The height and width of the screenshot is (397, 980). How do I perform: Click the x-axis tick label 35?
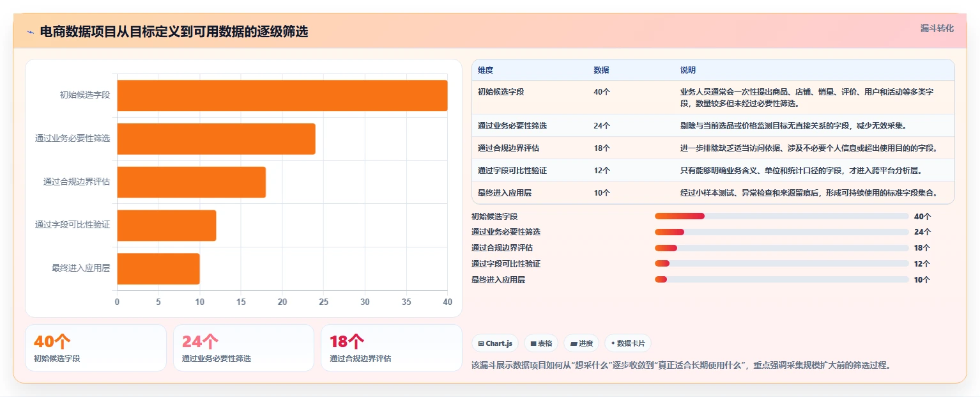[406, 302]
